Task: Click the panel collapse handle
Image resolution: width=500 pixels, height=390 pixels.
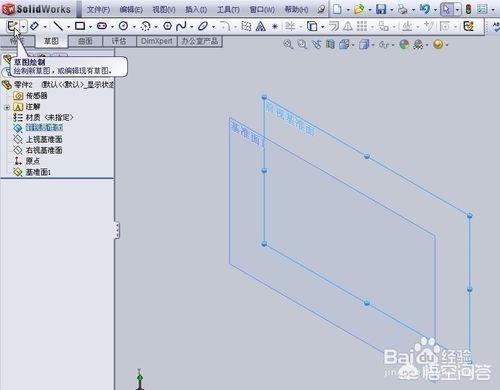Action: pos(117,230)
